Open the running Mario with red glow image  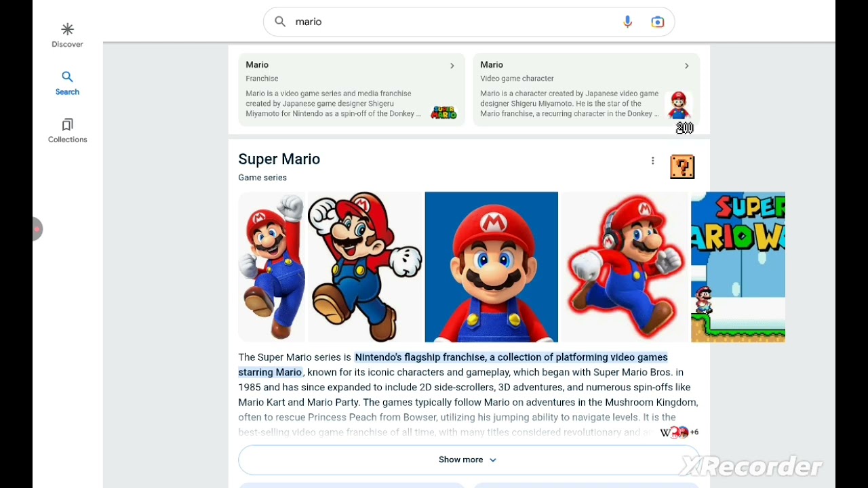point(625,267)
